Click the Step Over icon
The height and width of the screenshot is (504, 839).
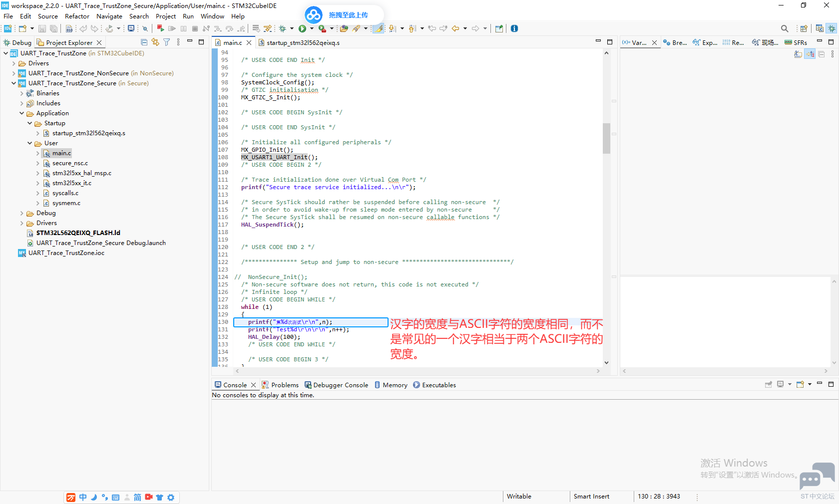(x=229, y=28)
